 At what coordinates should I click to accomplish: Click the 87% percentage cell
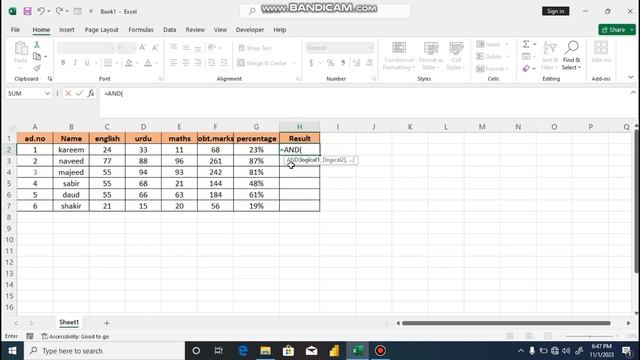pyautogui.click(x=256, y=161)
